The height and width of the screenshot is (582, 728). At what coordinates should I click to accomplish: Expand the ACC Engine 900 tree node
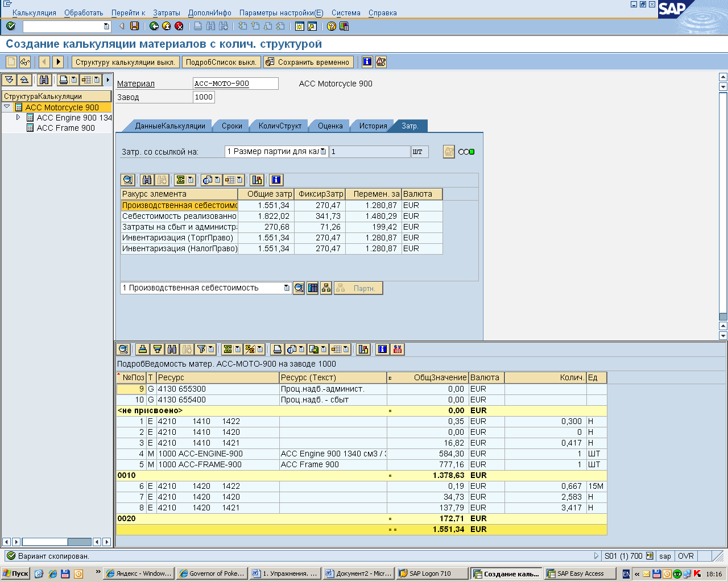(x=18, y=117)
